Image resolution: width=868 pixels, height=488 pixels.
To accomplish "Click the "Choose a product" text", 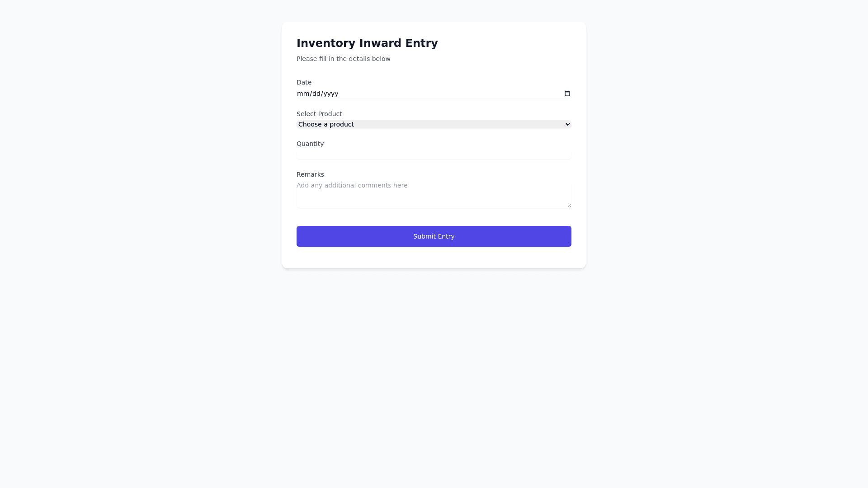I will 325,124.
